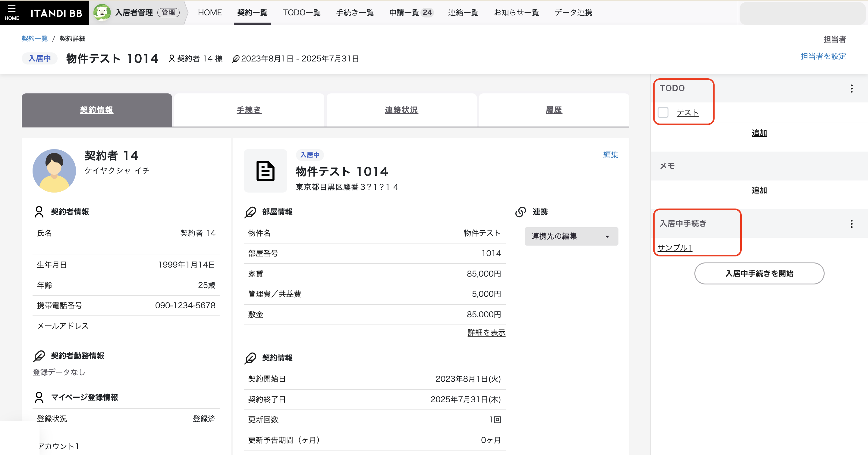Expand the 連携先の編集 dropdown
The width and height of the screenshot is (868, 455).
pyautogui.click(x=571, y=236)
